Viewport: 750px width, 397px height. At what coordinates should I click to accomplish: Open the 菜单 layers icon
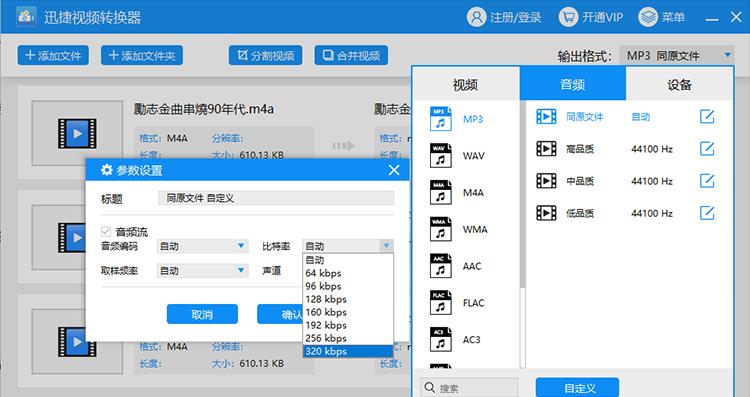(x=648, y=17)
